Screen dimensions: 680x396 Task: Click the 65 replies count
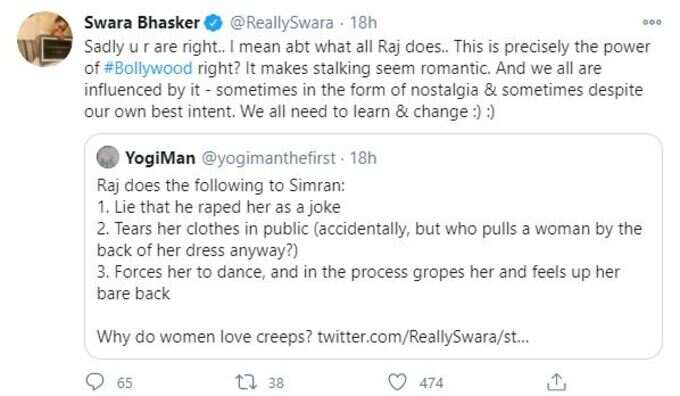point(124,383)
